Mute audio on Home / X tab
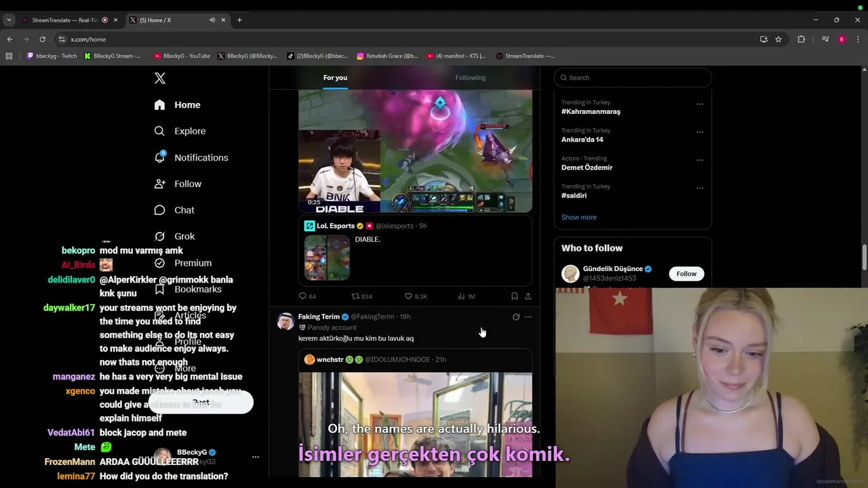Screen dimensions: 868x488 (212, 20)
